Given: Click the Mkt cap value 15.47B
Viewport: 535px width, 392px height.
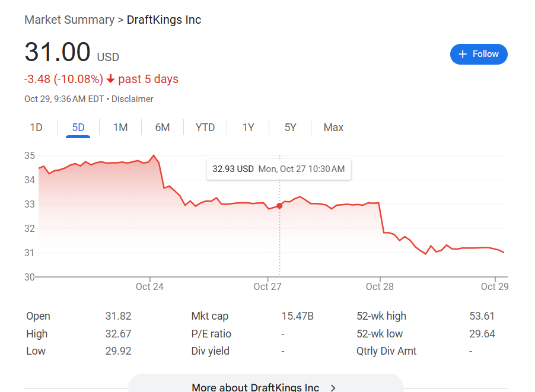Looking at the screenshot, I should pyautogui.click(x=297, y=316).
